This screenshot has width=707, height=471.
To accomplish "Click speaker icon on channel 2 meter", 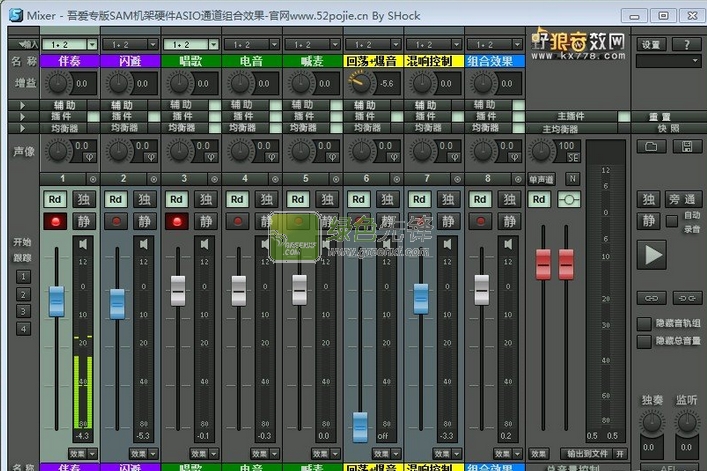I will (144, 244).
